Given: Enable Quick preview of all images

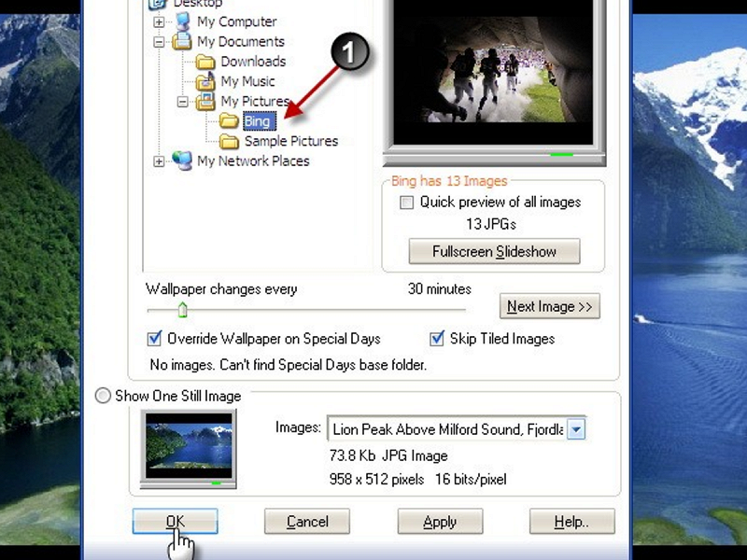Looking at the screenshot, I should [406, 203].
